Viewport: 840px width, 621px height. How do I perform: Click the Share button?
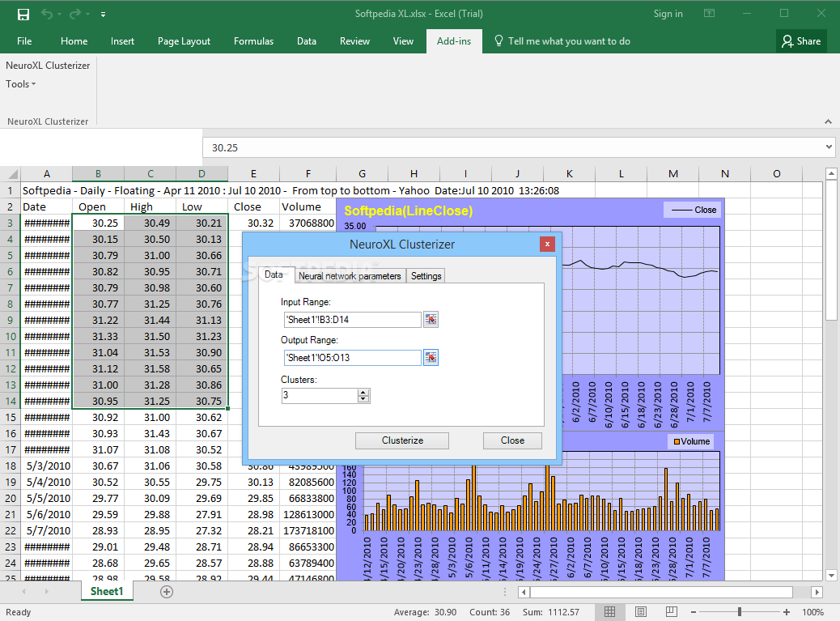[x=801, y=41]
